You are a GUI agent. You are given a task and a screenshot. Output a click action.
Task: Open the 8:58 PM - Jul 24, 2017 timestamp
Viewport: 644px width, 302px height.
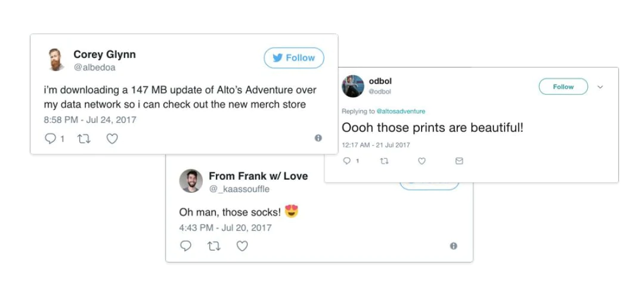click(x=90, y=120)
